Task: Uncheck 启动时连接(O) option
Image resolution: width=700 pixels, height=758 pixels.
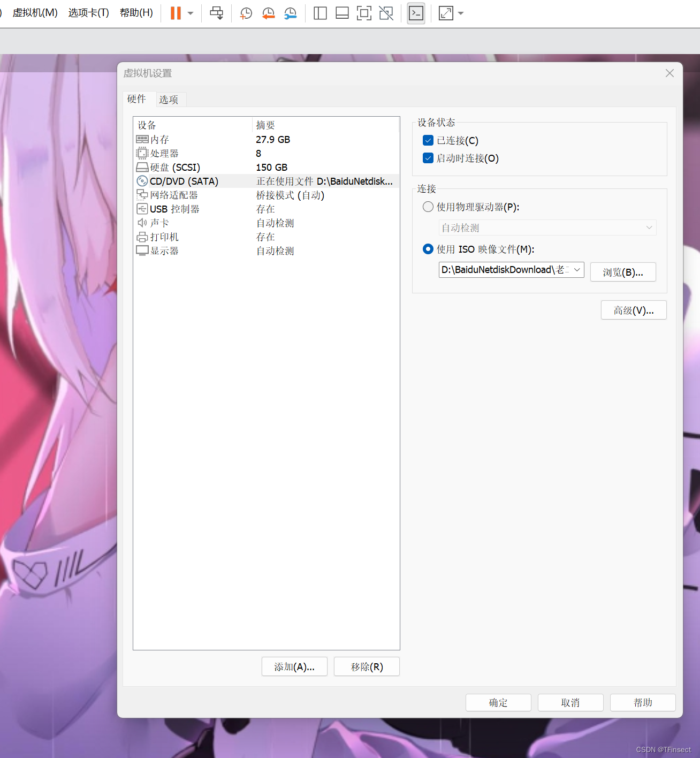Action: (x=428, y=158)
